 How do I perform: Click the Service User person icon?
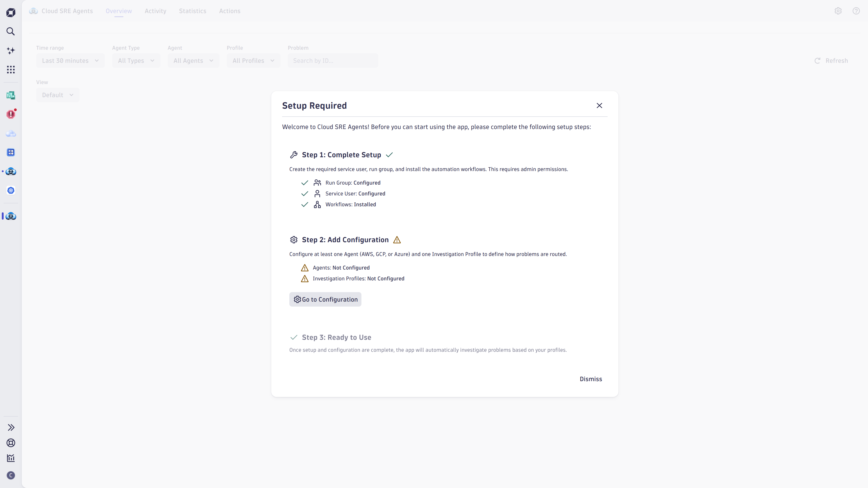(x=317, y=193)
